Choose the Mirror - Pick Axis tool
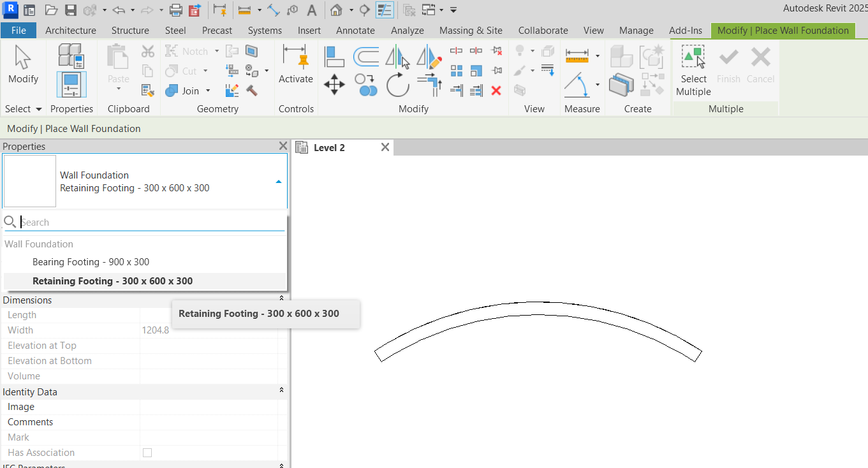Screen dimensions: 868x468 [x=398, y=57]
